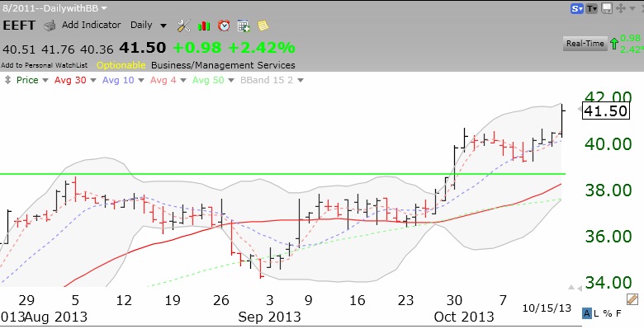Click the horizontal green trendline on chart
Screen dimensions: 644x329
pos(282,174)
